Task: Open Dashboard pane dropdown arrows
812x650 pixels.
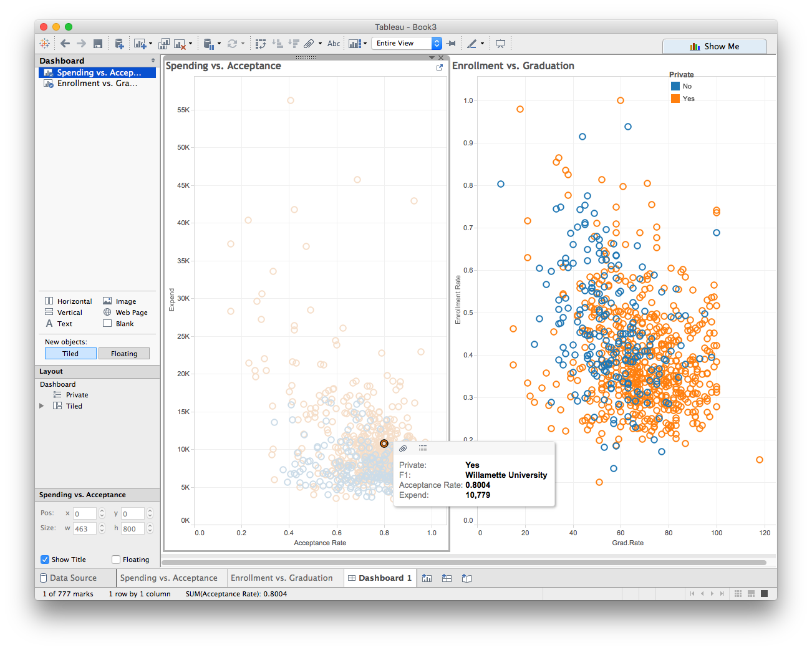Action: coord(153,61)
